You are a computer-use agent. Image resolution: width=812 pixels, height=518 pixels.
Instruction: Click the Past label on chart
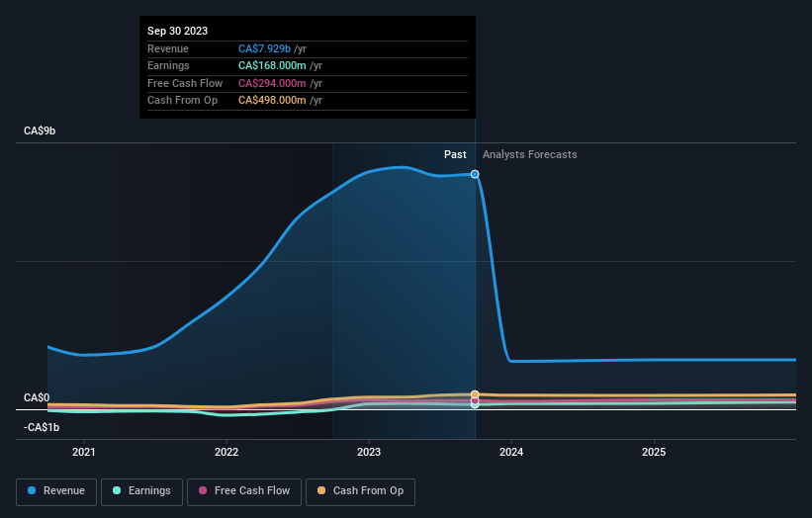click(455, 154)
